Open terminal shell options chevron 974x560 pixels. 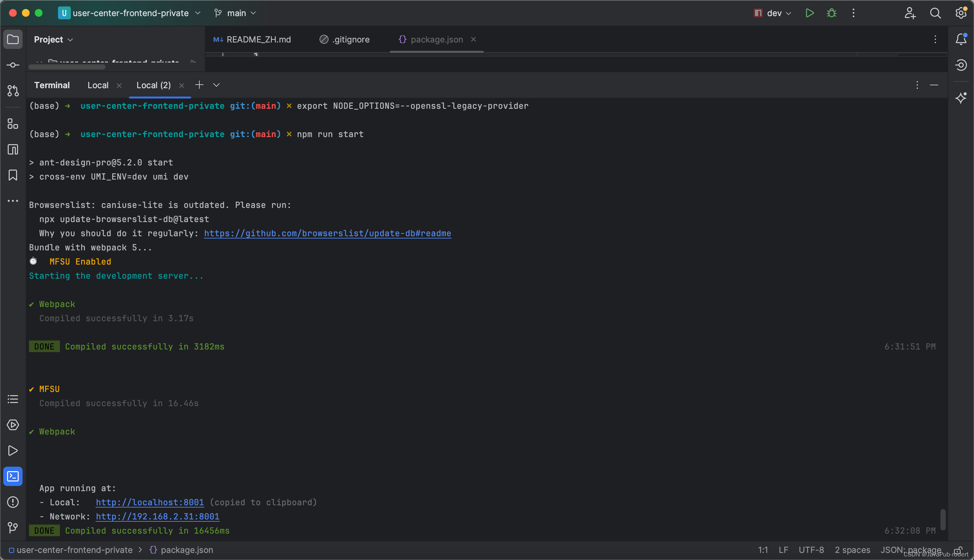[x=216, y=85]
